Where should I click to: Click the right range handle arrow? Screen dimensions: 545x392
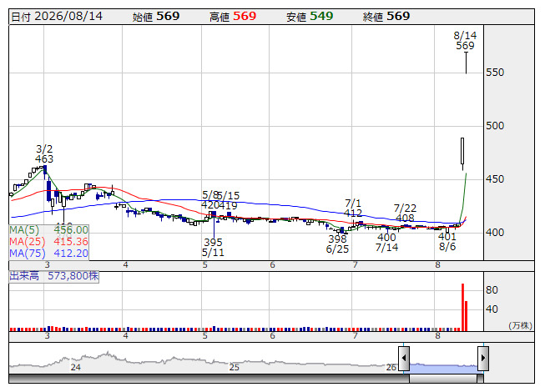483,359
